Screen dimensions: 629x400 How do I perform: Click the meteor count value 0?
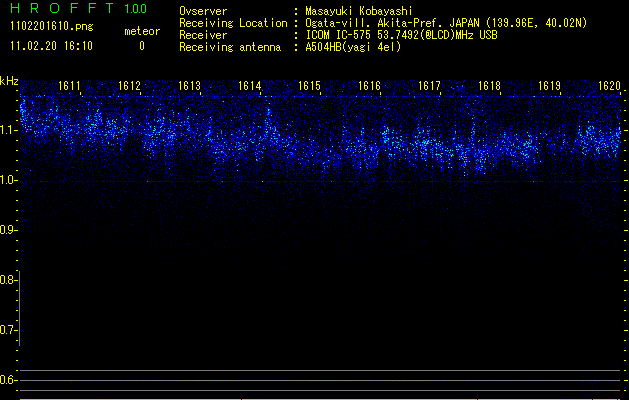click(142, 46)
